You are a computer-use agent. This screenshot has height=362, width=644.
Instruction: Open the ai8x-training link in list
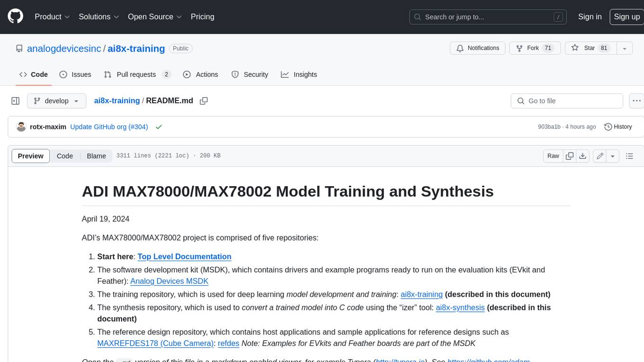(x=421, y=294)
